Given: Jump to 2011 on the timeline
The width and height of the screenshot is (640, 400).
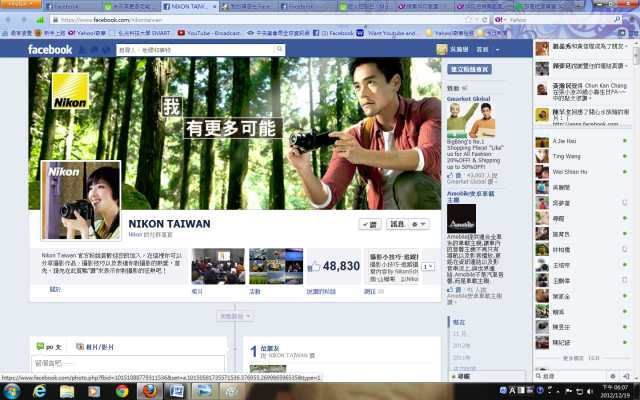Looking at the screenshot, I should click(462, 358).
